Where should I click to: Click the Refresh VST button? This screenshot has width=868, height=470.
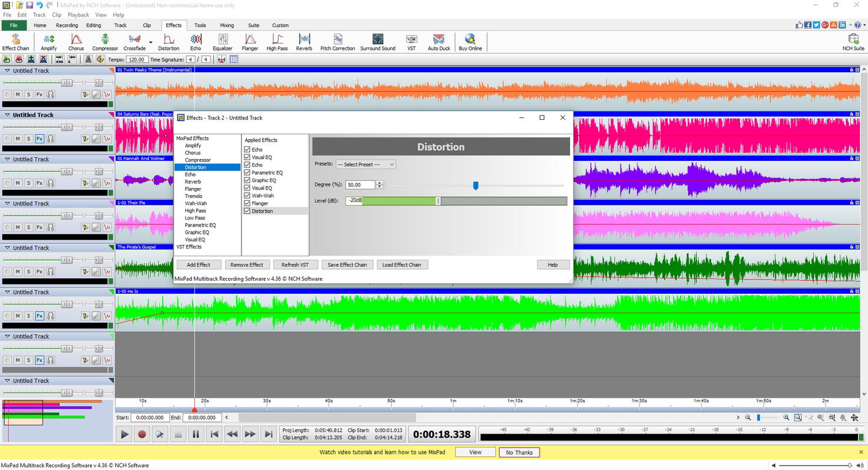[x=295, y=265]
